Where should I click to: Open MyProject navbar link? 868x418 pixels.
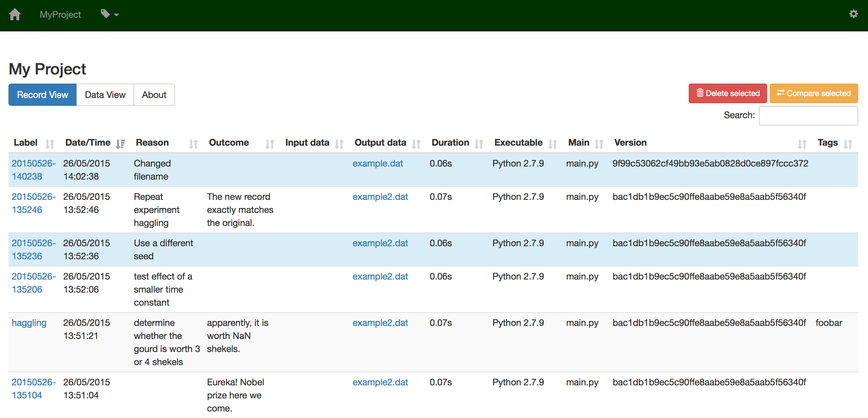point(60,14)
